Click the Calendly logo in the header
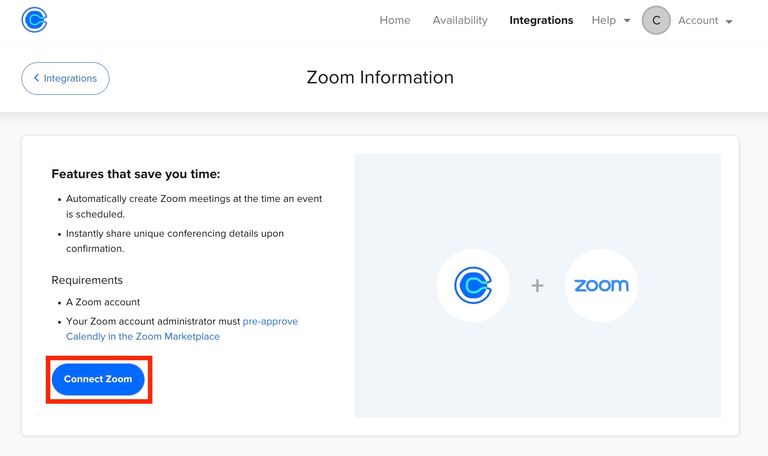The height and width of the screenshot is (456, 768). pyautogui.click(x=34, y=20)
